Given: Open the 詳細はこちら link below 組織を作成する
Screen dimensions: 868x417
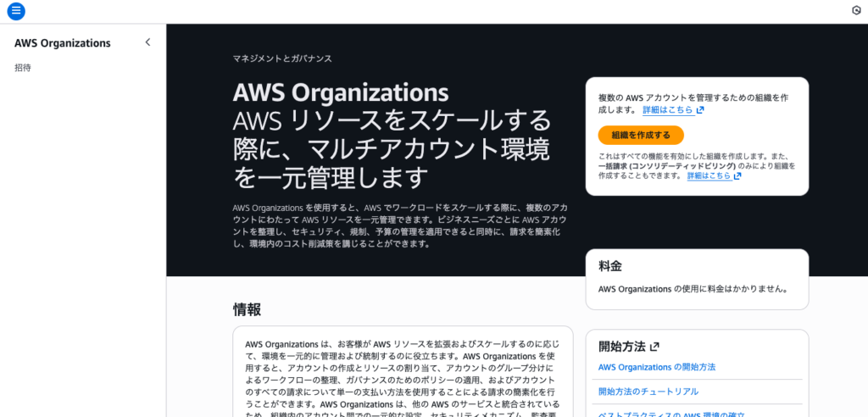Looking at the screenshot, I should click(709, 176).
